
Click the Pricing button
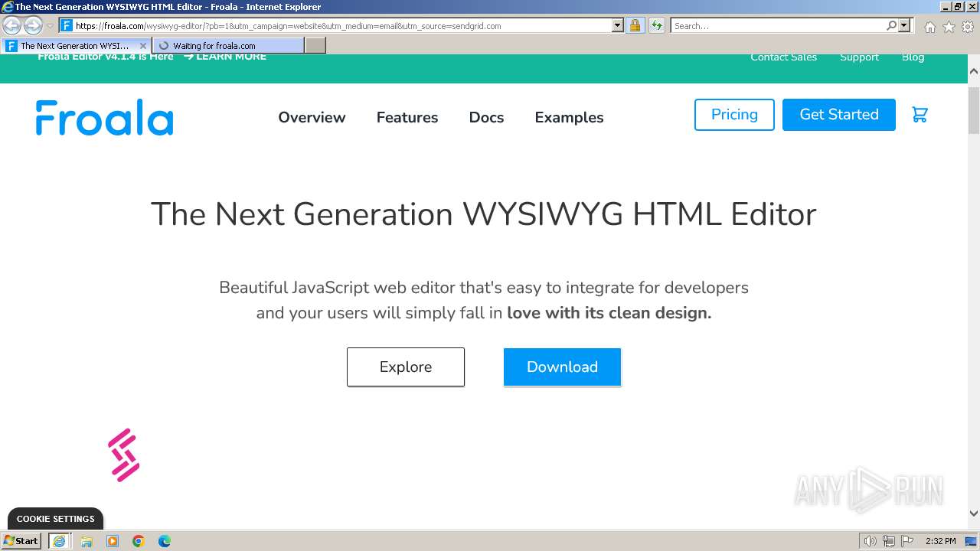[734, 115]
